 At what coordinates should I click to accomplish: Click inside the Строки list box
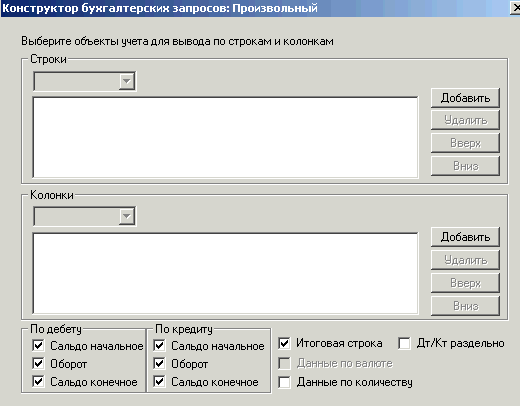pyautogui.click(x=225, y=137)
